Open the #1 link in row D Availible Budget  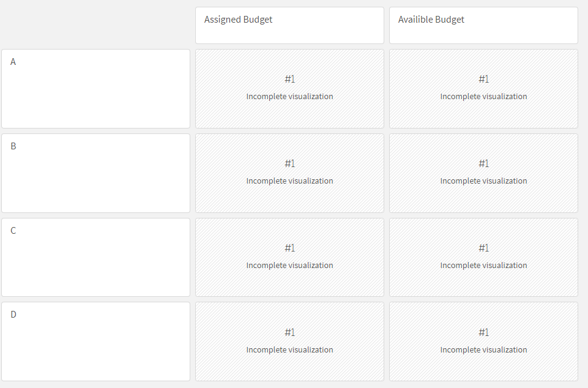[483, 332]
